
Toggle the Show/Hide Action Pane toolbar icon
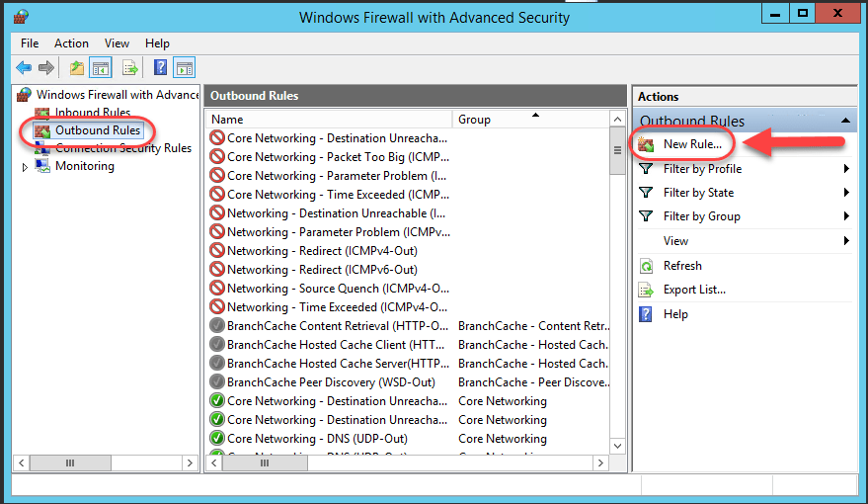coord(185,68)
